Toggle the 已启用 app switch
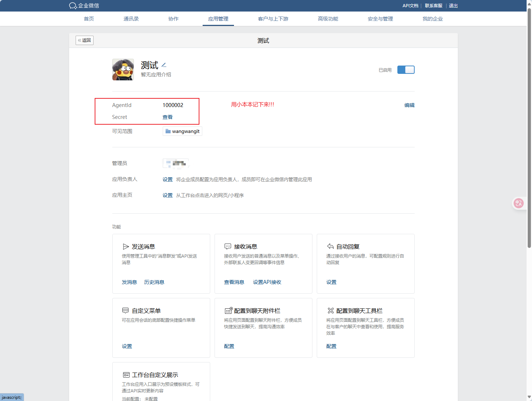Screen dimensions: 532x401 click(406, 70)
